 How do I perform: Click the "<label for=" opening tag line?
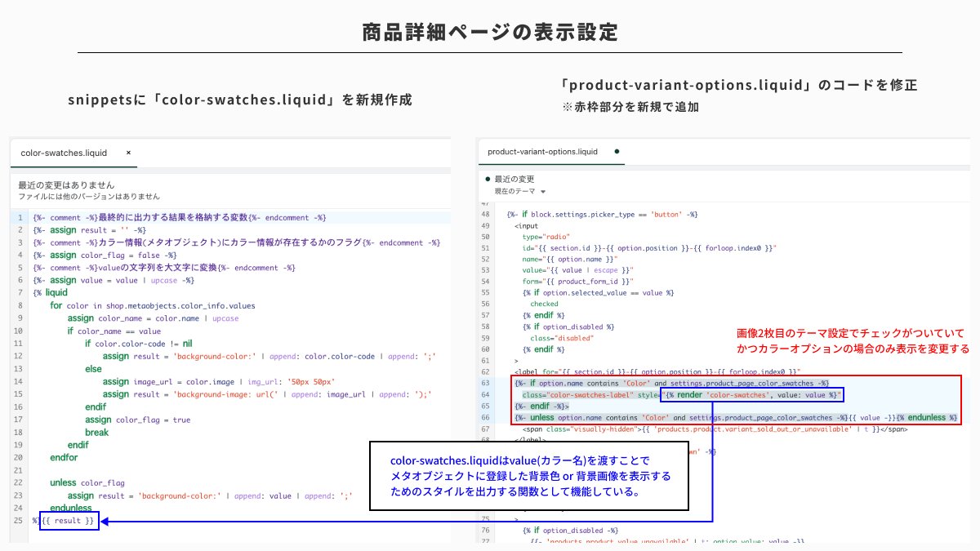(x=657, y=371)
